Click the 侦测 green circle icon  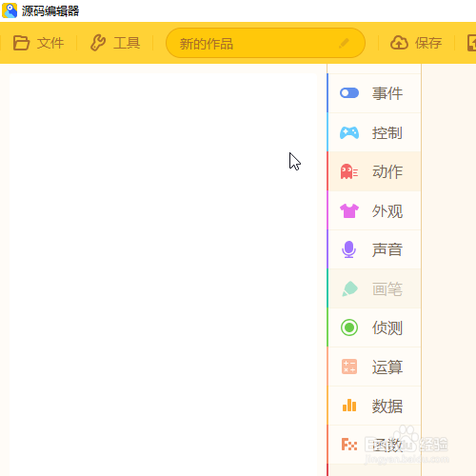[349, 327]
